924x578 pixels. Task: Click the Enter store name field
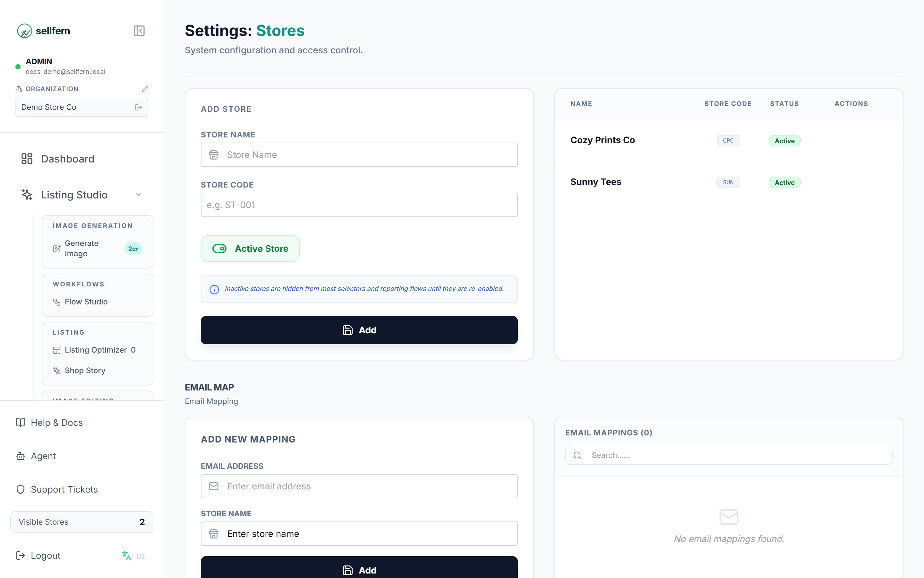[x=359, y=534]
